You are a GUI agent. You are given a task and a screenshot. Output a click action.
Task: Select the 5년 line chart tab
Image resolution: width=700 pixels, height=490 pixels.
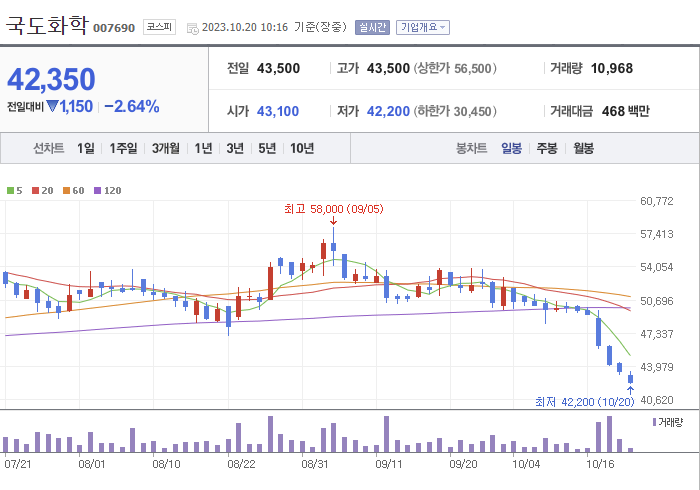pos(267,148)
